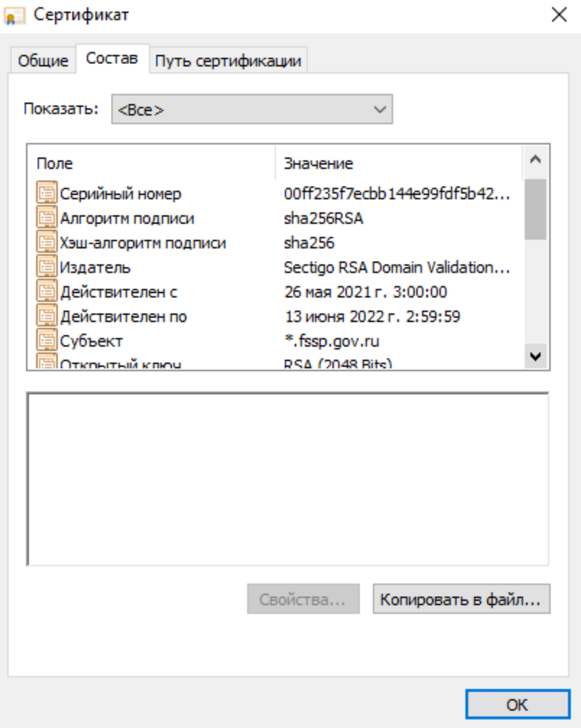Select the Состав tab

click(x=112, y=58)
